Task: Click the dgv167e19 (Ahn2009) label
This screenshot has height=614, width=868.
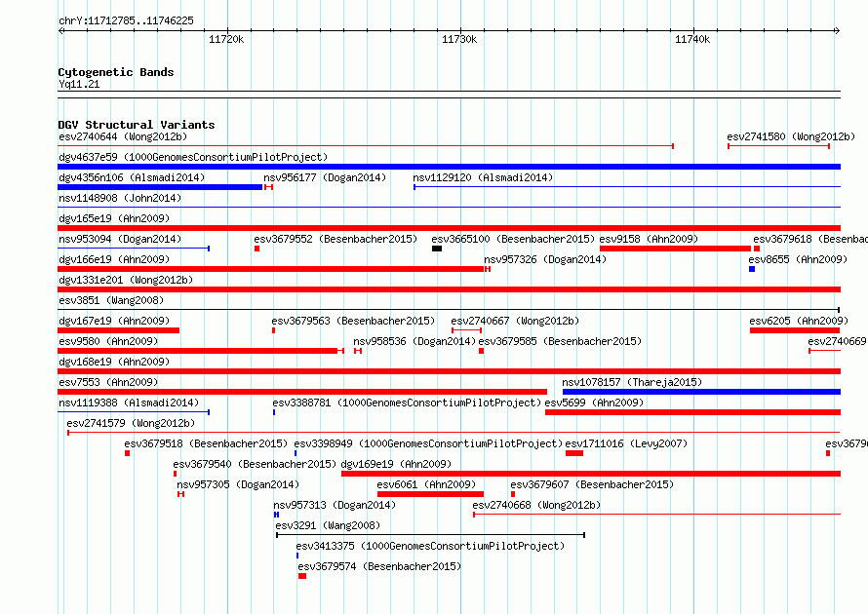Action: pyautogui.click(x=114, y=321)
